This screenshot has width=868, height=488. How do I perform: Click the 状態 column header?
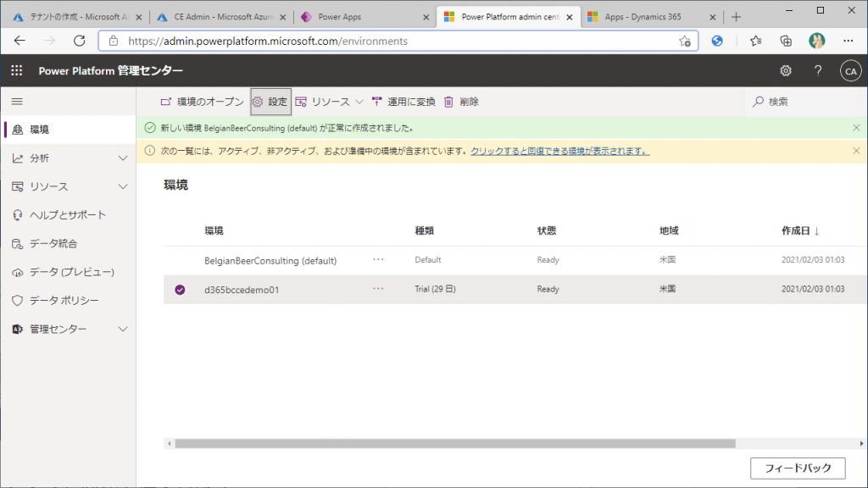[x=547, y=230]
